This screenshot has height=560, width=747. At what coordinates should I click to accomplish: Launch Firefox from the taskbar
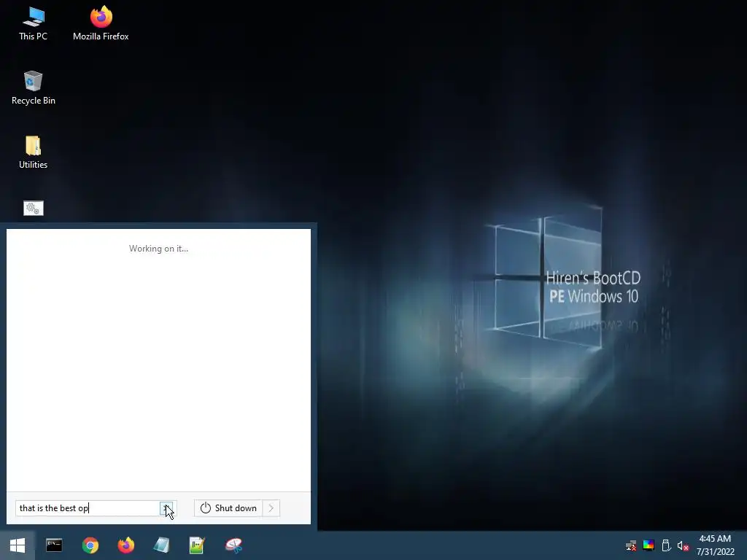(125, 545)
